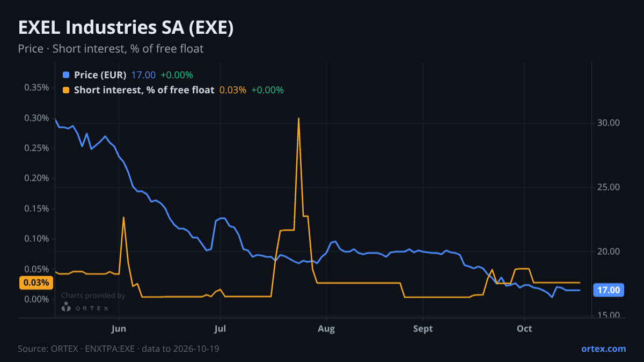
Task: Click the 0.00% label on the left axis
Action: [36, 299]
